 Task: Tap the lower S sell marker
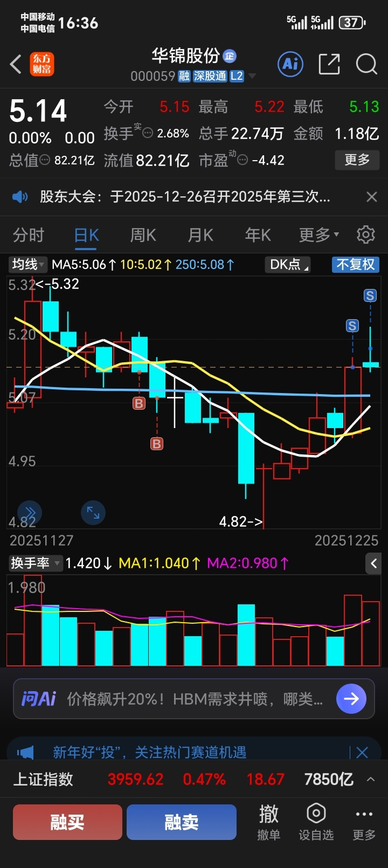click(352, 326)
